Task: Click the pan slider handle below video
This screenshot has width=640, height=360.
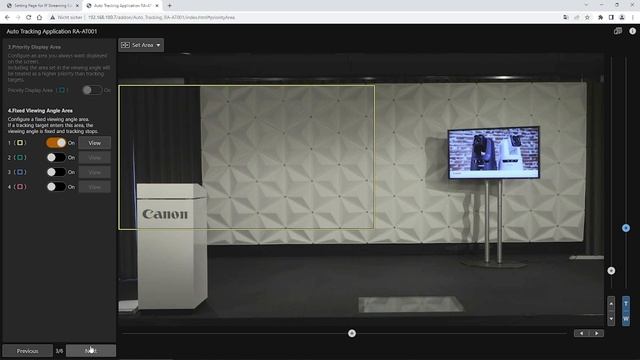Action: coord(352,333)
